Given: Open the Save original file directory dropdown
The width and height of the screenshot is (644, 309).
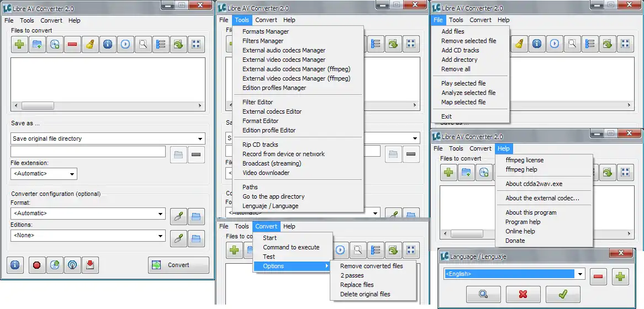Looking at the screenshot, I should (108, 138).
